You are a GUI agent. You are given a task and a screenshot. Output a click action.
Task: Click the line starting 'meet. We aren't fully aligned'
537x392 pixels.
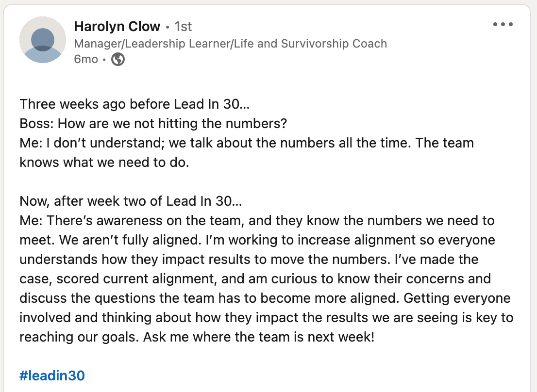click(x=257, y=240)
